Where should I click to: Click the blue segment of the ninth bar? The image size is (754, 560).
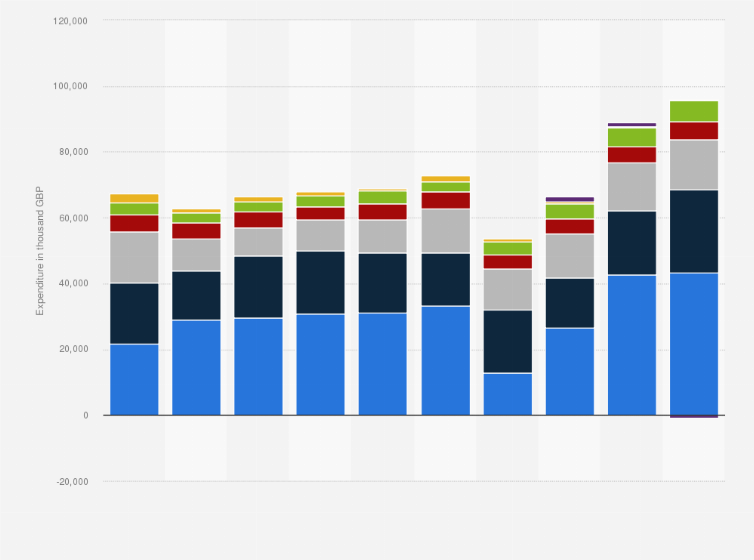(x=632, y=345)
